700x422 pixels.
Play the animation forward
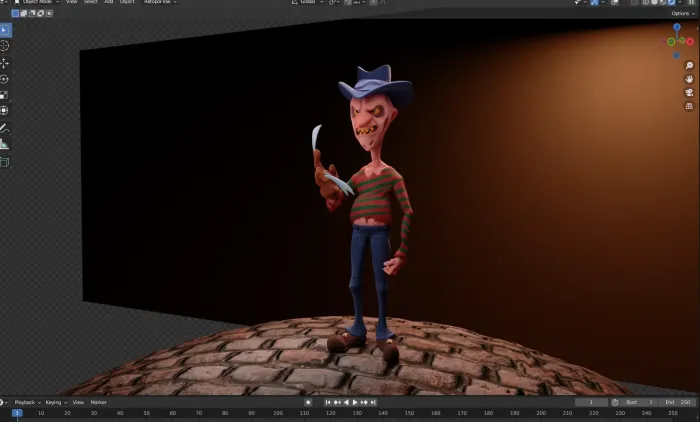355,402
